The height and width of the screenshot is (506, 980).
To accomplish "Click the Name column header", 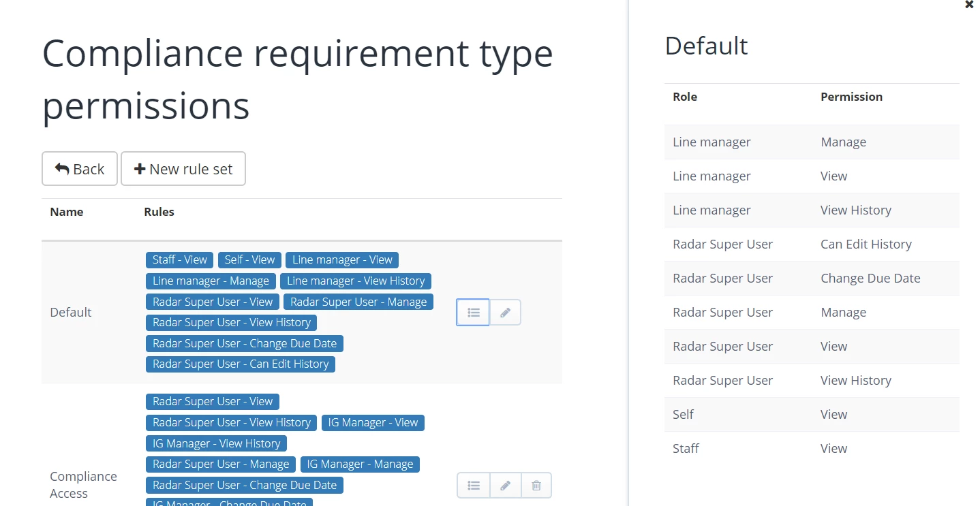I will coord(67,212).
